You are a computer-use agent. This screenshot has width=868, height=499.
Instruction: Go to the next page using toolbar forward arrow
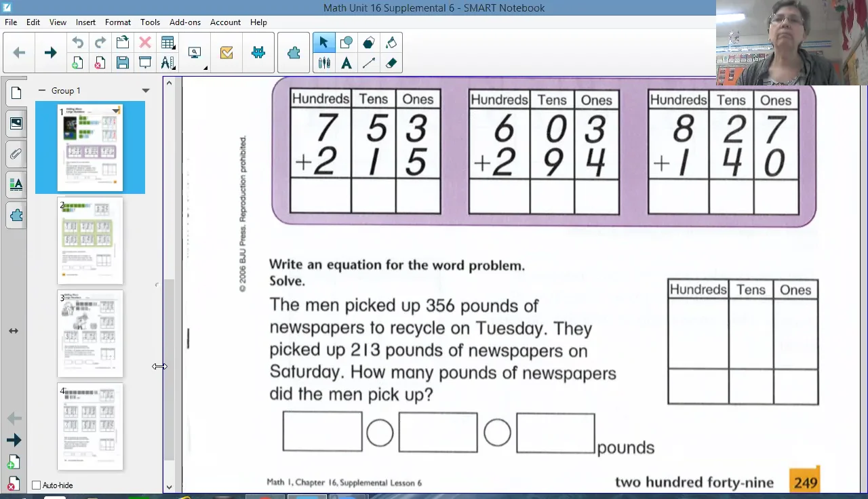click(x=50, y=53)
